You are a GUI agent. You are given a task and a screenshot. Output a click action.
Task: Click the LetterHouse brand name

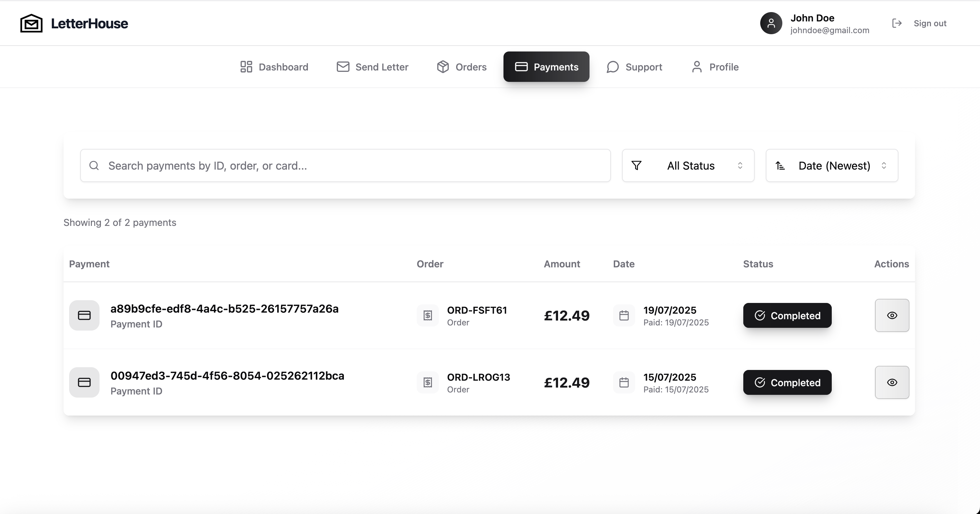click(89, 23)
